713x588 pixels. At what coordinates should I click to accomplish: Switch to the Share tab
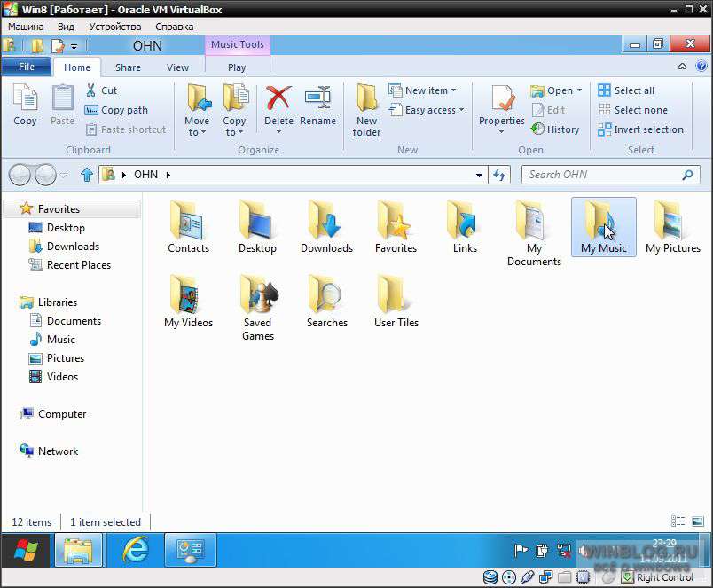click(128, 67)
